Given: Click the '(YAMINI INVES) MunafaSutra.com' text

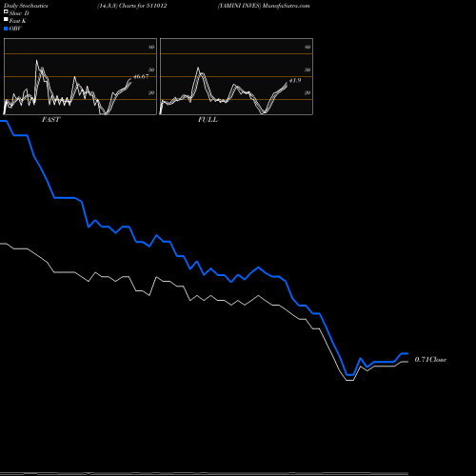Looking at the screenshot, I should pos(264,6).
